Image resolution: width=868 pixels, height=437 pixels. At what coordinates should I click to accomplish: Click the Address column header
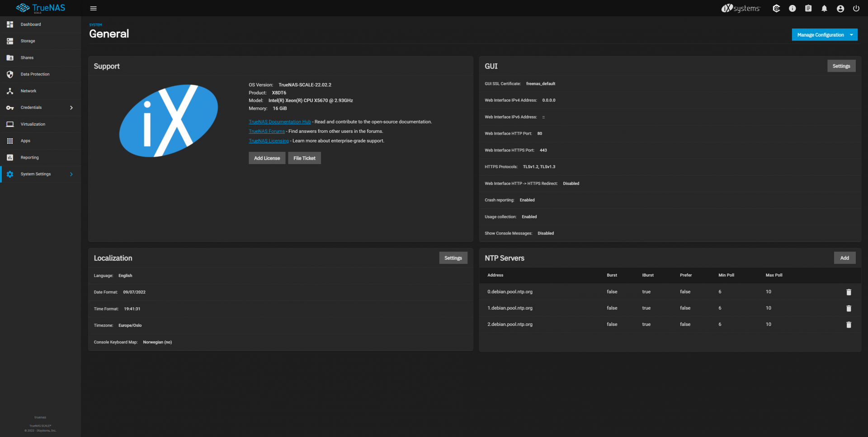tap(495, 275)
